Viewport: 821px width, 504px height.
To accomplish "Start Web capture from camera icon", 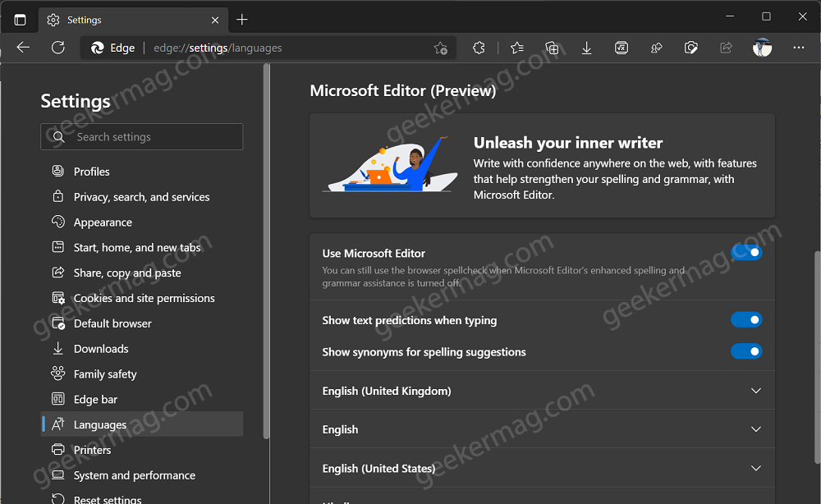I will pyautogui.click(x=691, y=48).
